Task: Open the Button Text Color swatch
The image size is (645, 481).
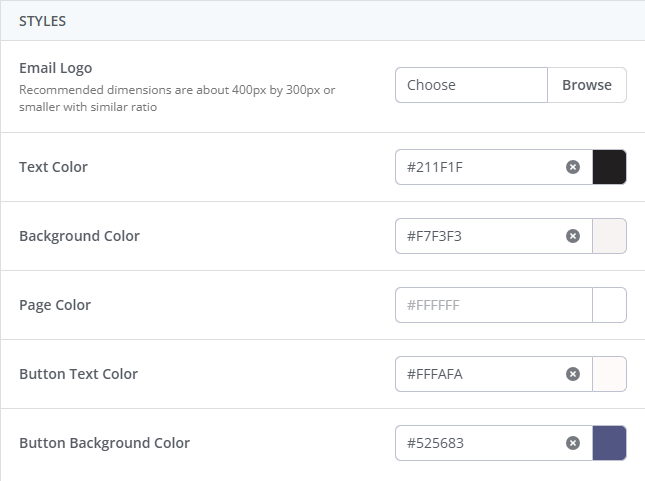Action: (x=610, y=374)
